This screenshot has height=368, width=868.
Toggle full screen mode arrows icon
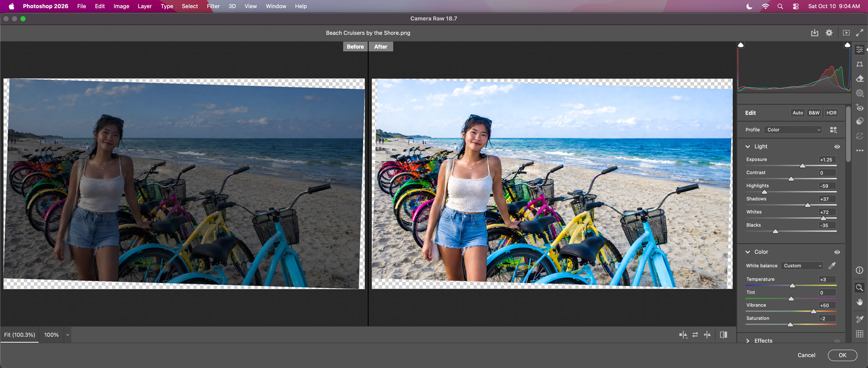click(x=859, y=33)
